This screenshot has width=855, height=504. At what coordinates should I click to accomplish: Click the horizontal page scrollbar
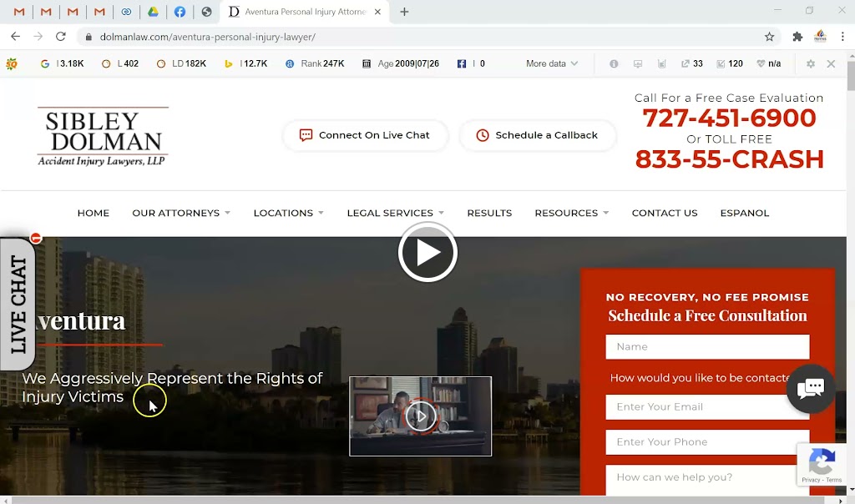point(417,500)
